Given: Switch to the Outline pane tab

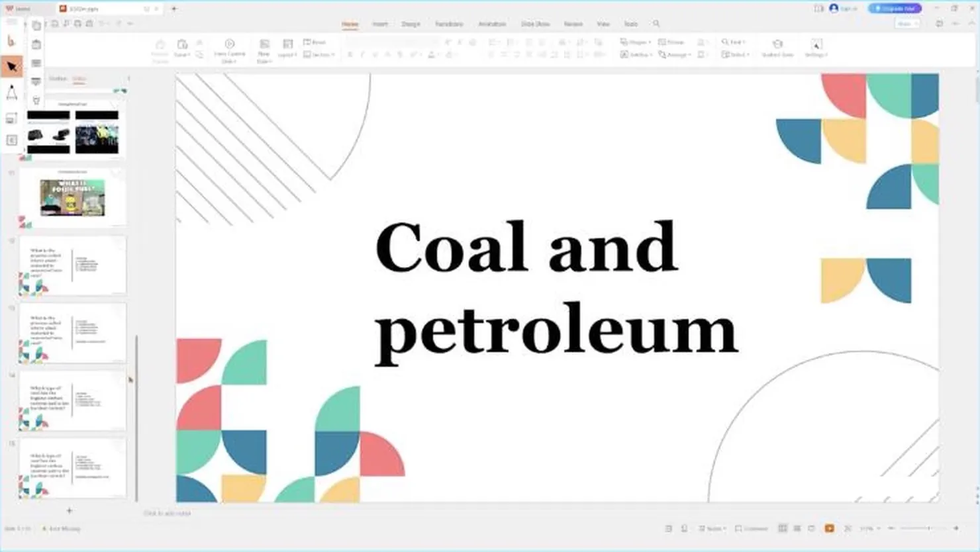Looking at the screenshot, I should pyautogui.click(x=58, y=79).
